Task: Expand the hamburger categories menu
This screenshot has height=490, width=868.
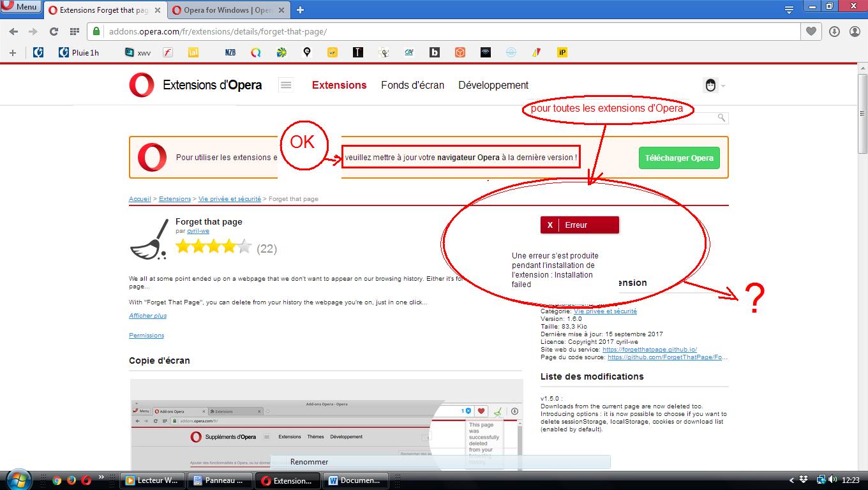Action: pyautogui.click(x=286, y=85)
